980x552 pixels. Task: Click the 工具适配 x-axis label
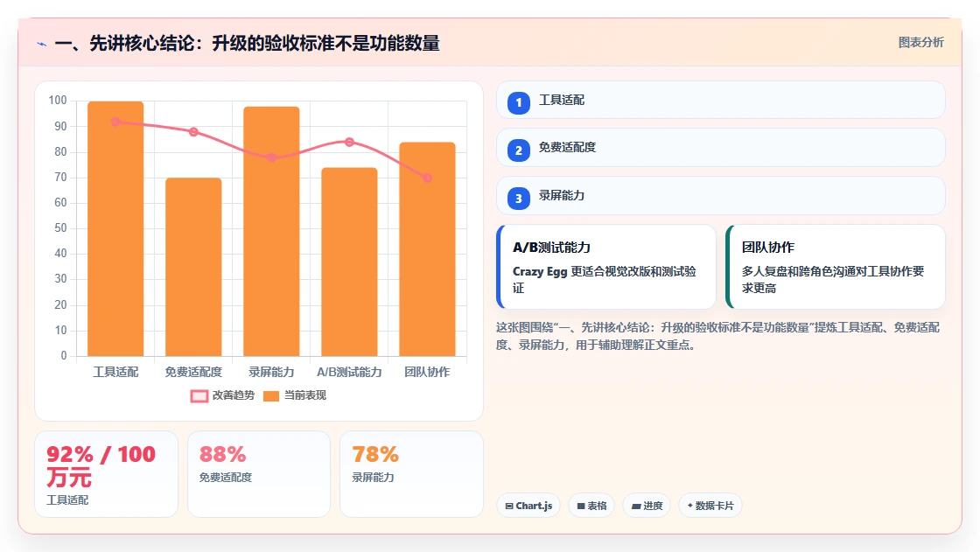click(115, 372)
